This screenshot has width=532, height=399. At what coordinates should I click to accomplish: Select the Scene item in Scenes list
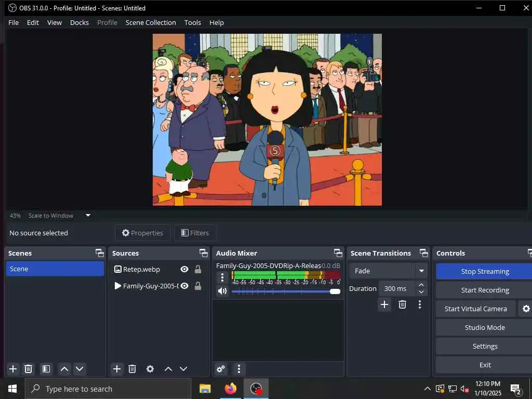[x=55, y=269]
